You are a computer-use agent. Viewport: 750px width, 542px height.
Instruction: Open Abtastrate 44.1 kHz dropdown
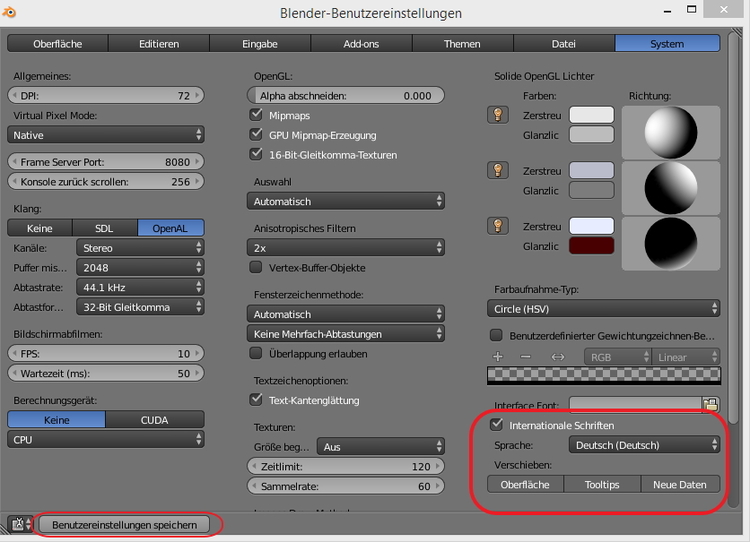coord(140,287)
